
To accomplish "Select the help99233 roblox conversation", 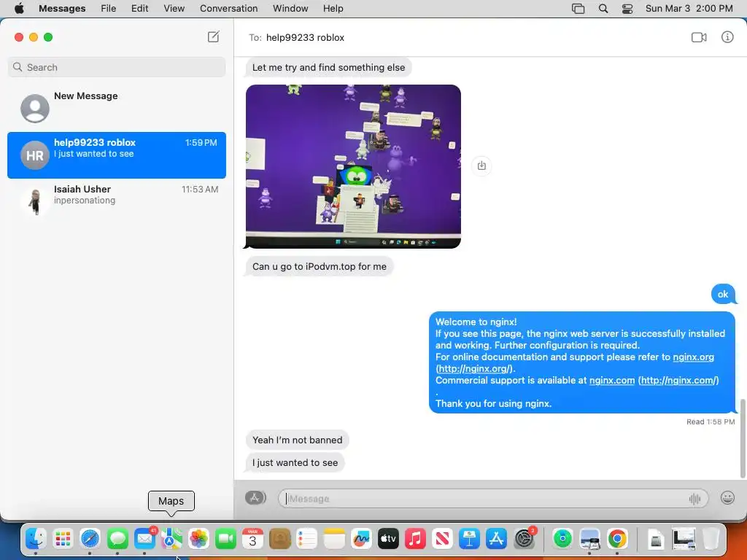I will tap(117, 155).
